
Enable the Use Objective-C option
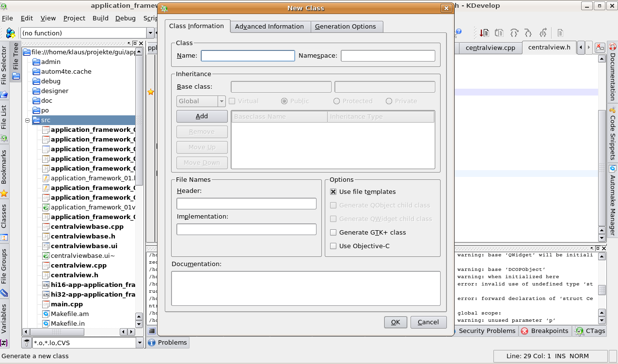tap(333, 246)
